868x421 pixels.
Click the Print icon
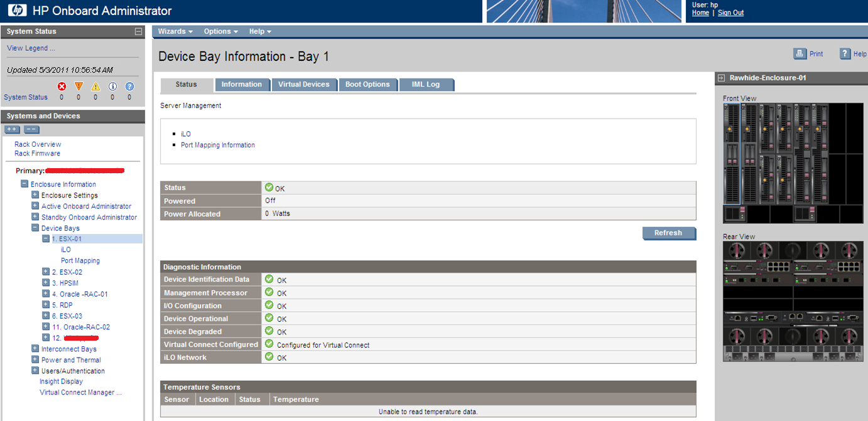coord(800,54)
